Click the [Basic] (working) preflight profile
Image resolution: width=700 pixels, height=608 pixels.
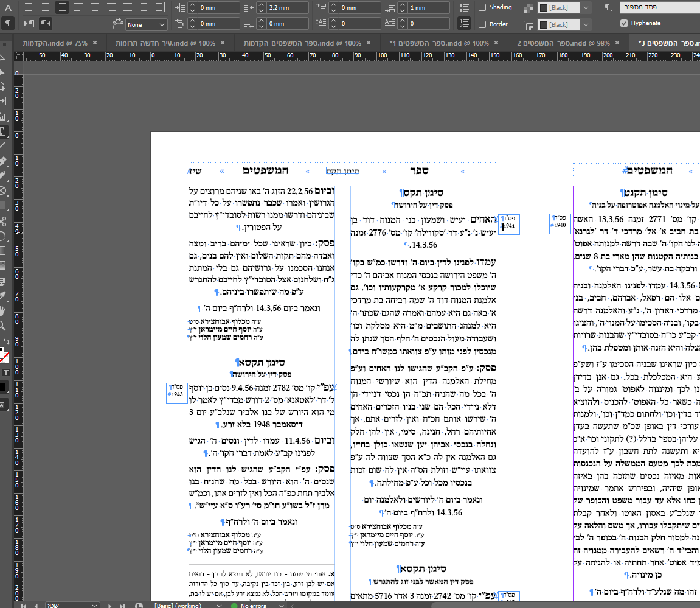178,606
